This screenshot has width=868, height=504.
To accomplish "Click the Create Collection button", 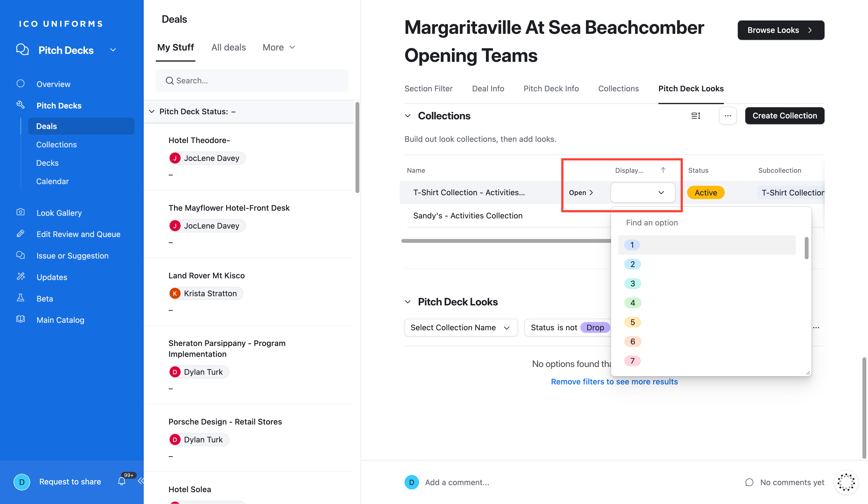I will tap(784, 116).
